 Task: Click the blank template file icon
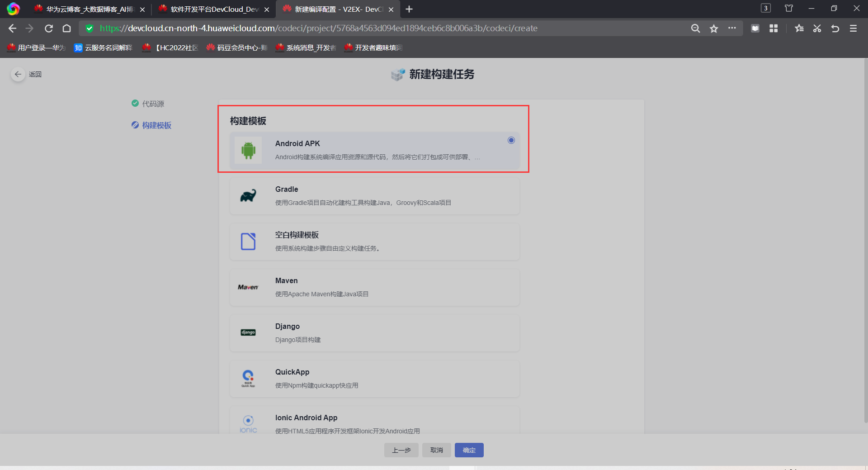pos(248,242)
